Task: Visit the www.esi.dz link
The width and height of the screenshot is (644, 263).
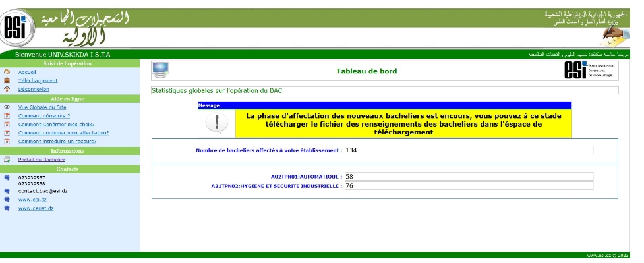Action: pyautogui.click(x=32, y=200)
